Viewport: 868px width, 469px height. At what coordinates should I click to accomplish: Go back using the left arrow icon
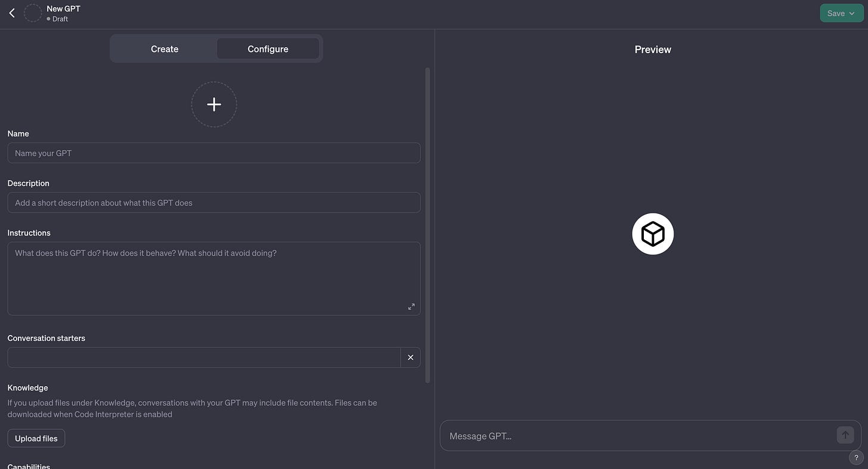point(12,13)
